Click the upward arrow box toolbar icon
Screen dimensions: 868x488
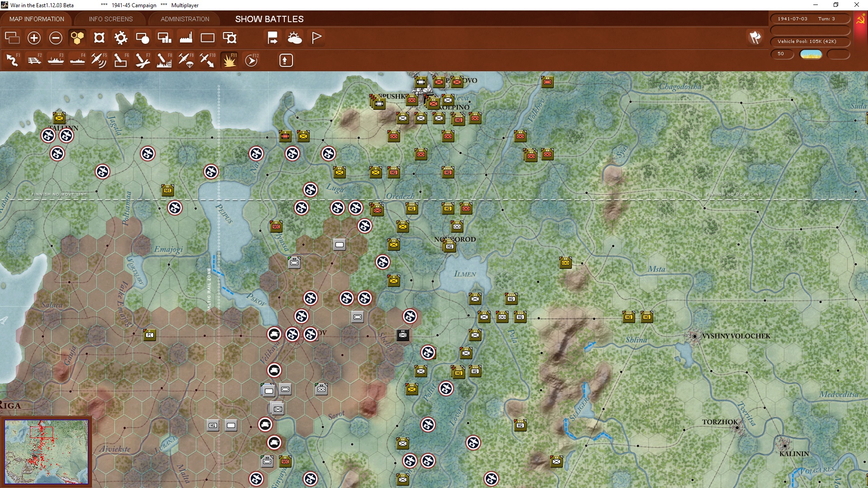(x=286, y=60)
